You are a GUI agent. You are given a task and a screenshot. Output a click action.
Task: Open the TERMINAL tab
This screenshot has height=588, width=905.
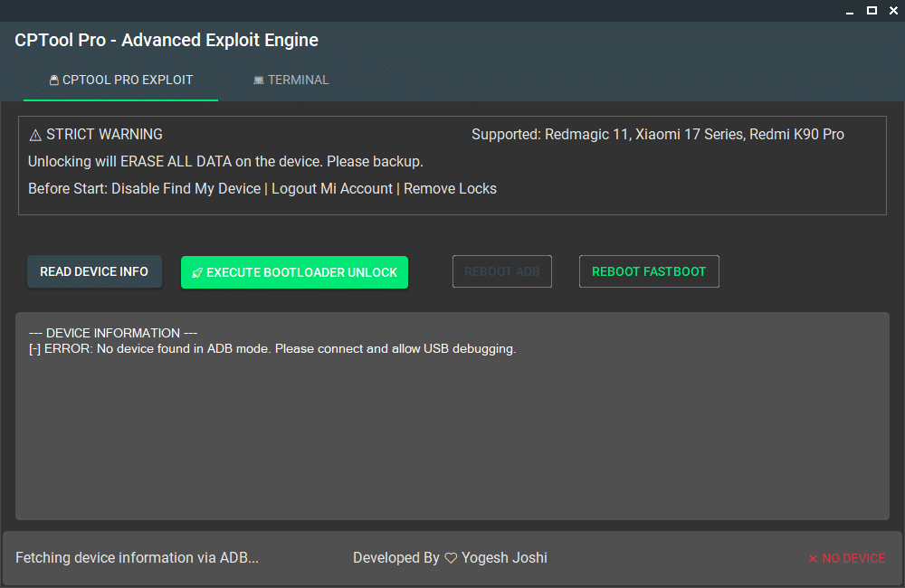tap(291, 80)
